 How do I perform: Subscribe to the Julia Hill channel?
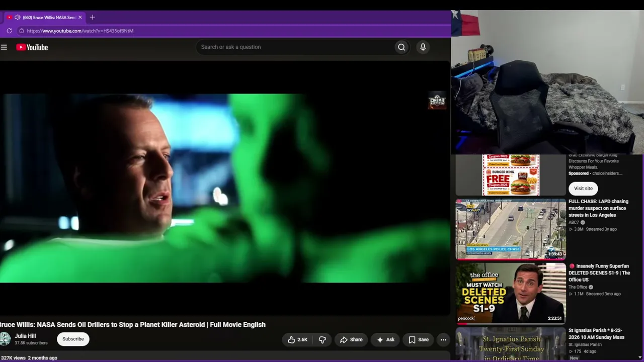coord(73,339)
